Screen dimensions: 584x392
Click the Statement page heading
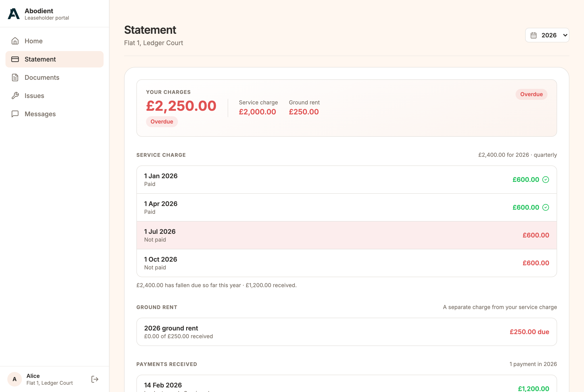point(150,30)
